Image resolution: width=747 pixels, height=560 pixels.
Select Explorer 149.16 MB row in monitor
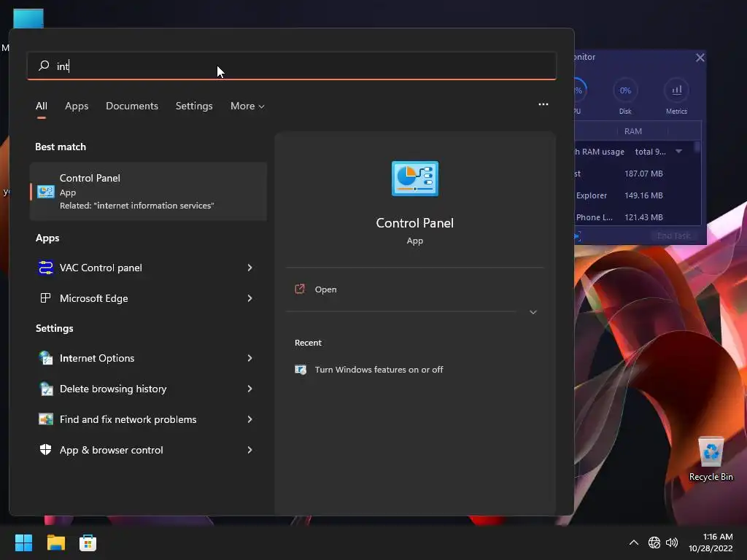point(634,195)
